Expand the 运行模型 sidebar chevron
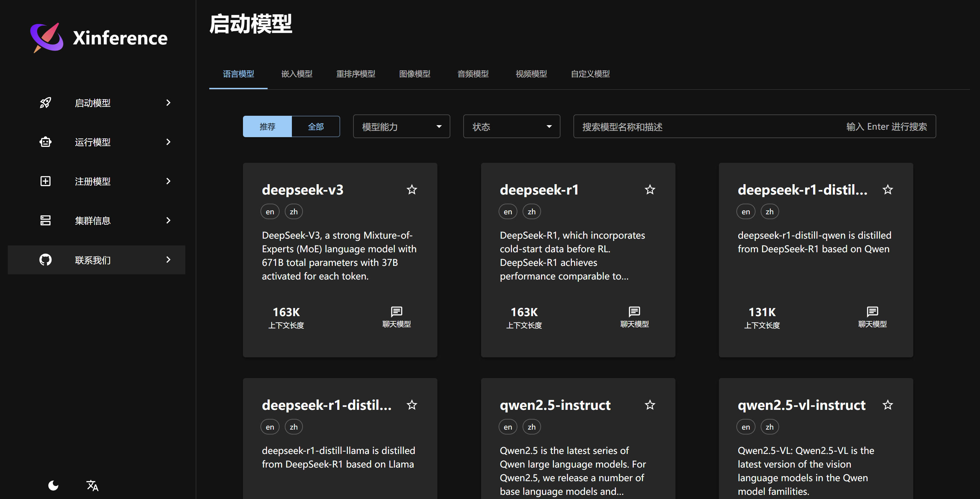This screenshot has height=499, width=980. click(168, 142)
